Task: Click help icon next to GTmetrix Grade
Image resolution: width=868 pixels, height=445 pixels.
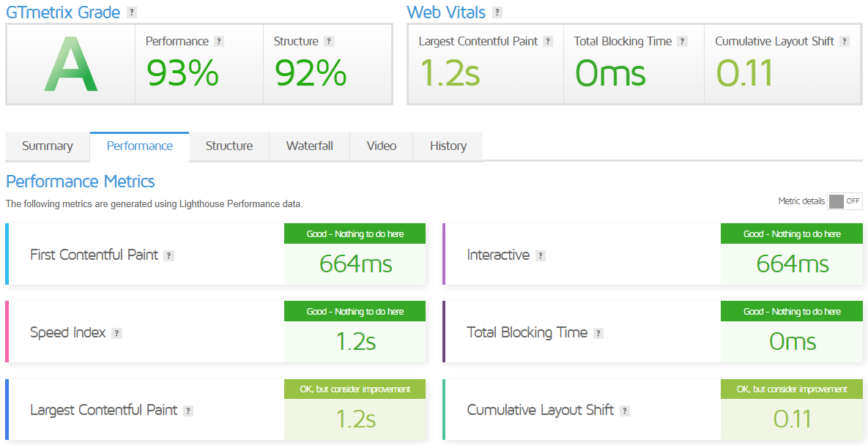Action: pyautogui.click(x=131, y=12)
